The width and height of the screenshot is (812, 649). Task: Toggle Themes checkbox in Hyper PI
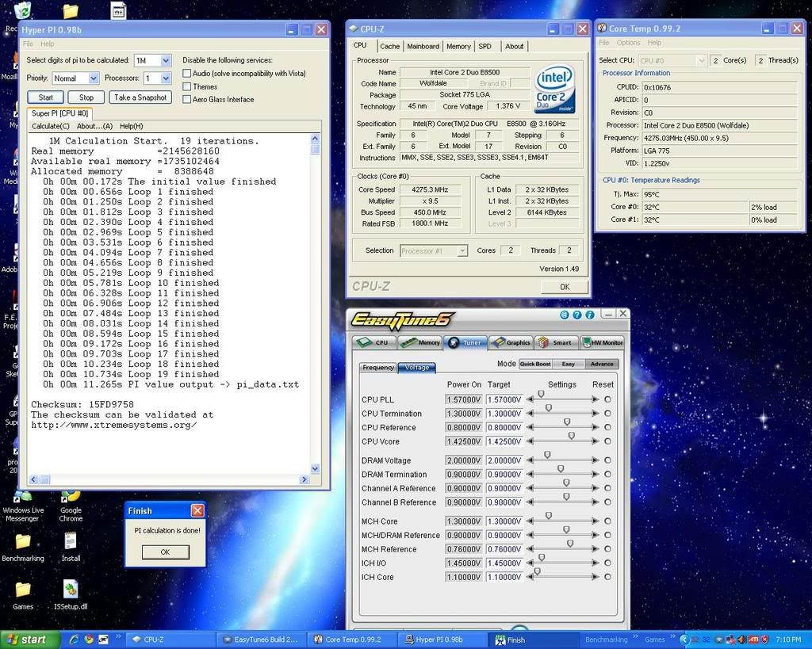click(187, 86)
